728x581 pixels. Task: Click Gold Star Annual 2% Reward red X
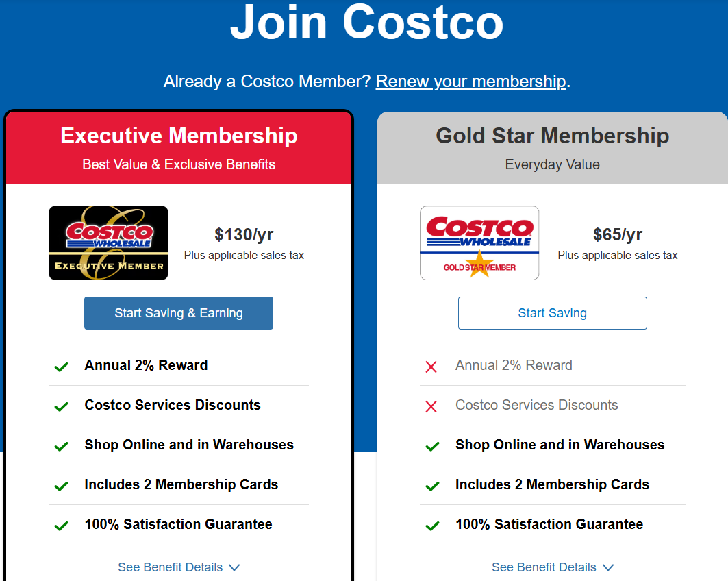[431, 367]
